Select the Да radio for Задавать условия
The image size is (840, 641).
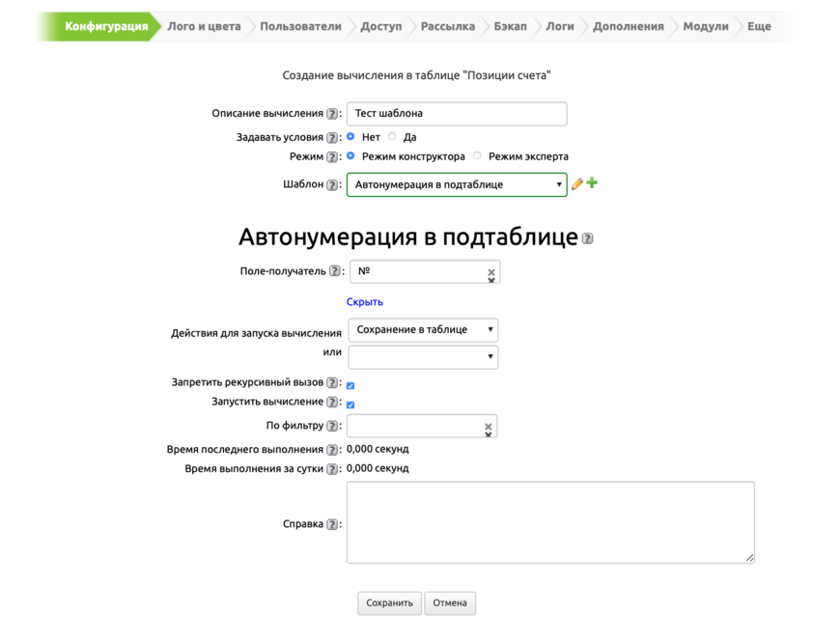click(x=392, y=137)
